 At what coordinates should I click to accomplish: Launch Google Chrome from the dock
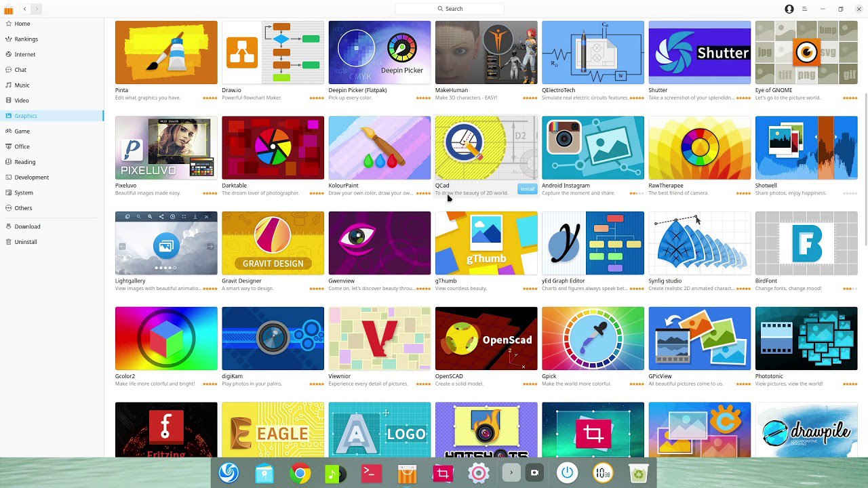tap(300, 473)
